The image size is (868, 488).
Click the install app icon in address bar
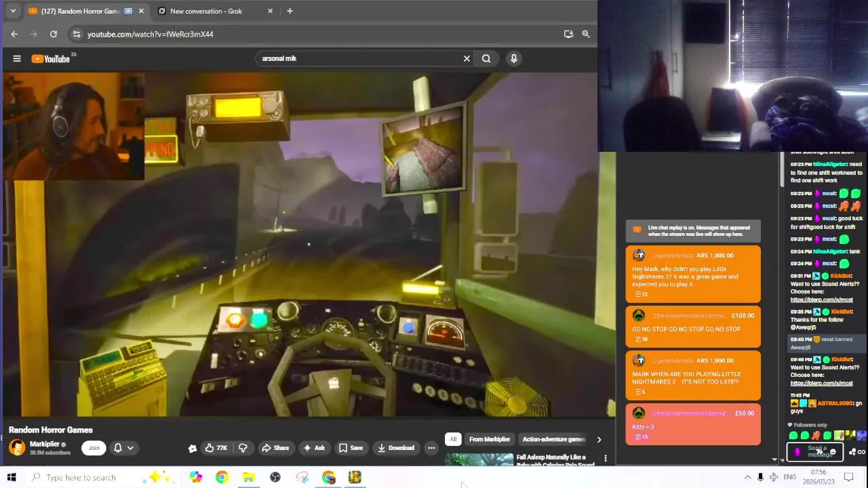568,34
